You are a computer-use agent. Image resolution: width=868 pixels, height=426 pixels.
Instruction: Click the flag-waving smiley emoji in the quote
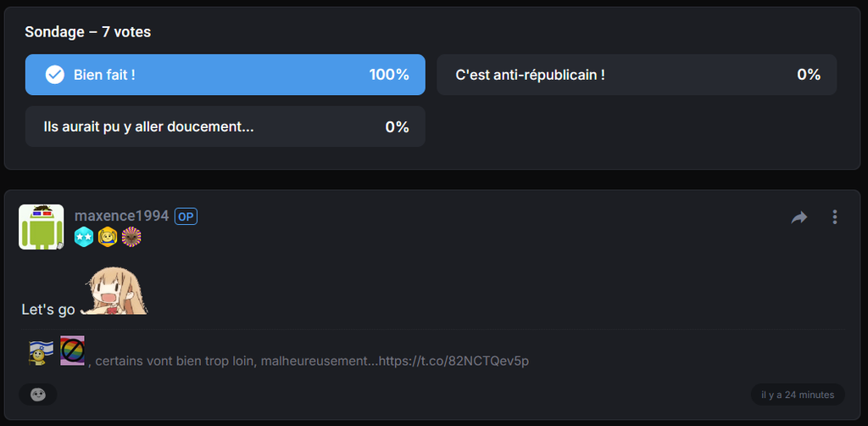point(42,352)
